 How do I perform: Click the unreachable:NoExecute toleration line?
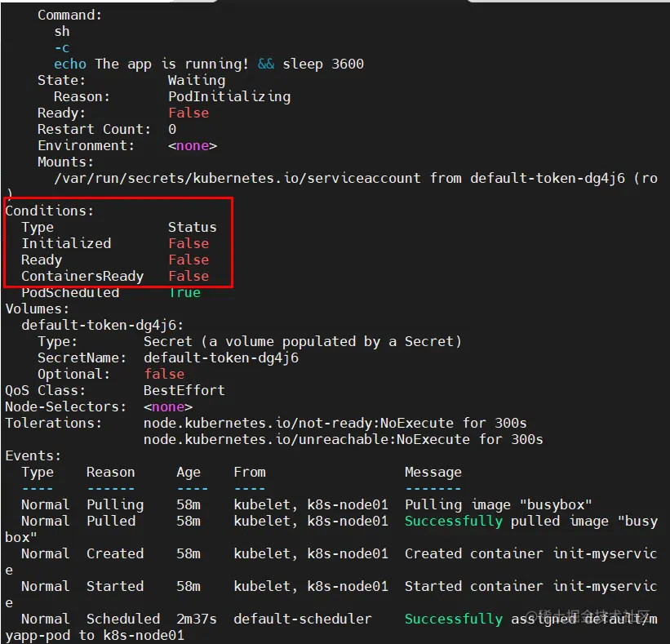pos(343,440)
